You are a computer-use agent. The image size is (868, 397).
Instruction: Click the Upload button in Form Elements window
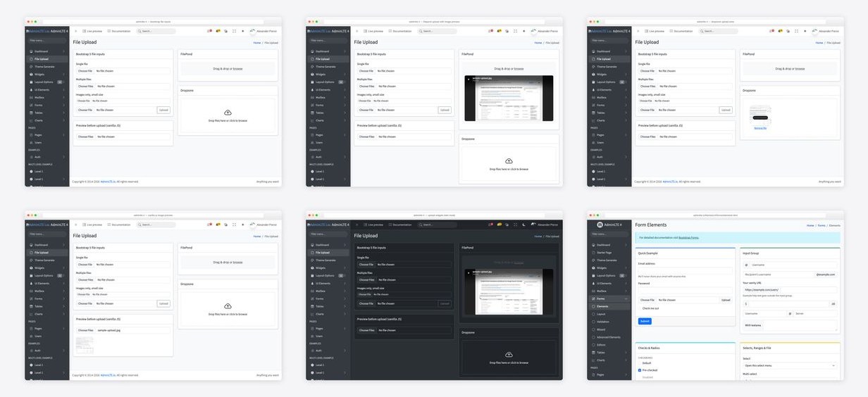[726, 300]
